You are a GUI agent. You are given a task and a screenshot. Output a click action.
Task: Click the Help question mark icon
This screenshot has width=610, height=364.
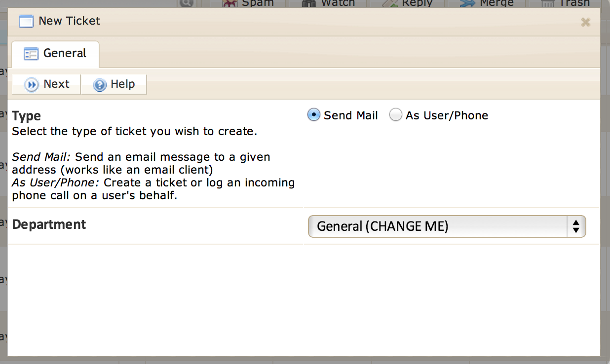point(99,85)
